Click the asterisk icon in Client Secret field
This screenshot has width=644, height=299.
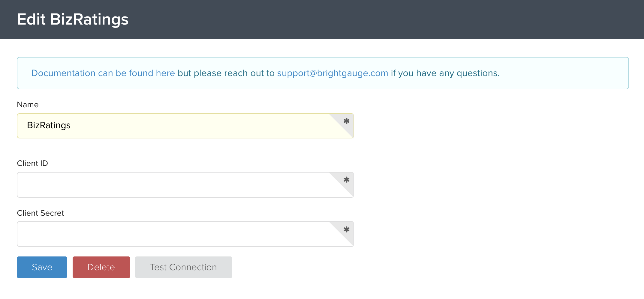point(347,229)
